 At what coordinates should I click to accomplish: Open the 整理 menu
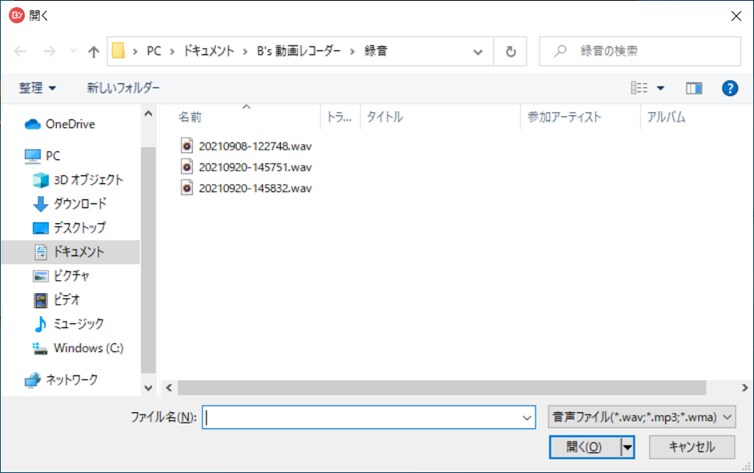(38, 88)
